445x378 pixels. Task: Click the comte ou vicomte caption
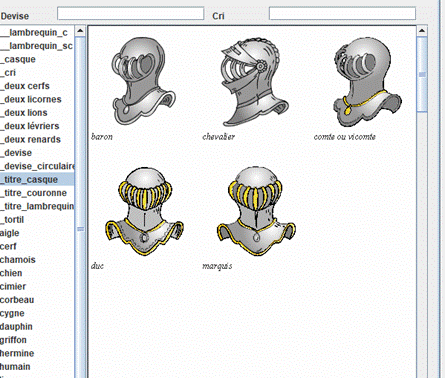tap(345, 137)
